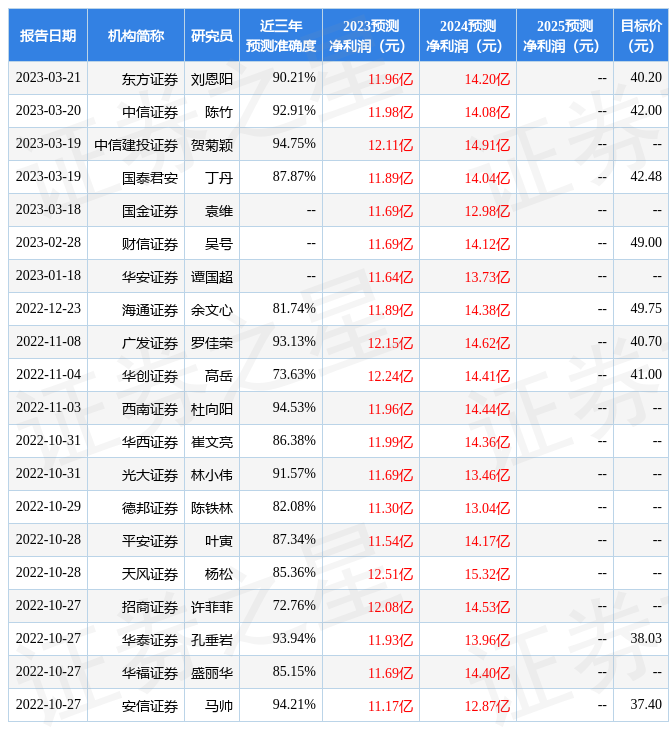Click analyst name 陈竹
The image size is (669, 730).
click(x=219, y=112)
